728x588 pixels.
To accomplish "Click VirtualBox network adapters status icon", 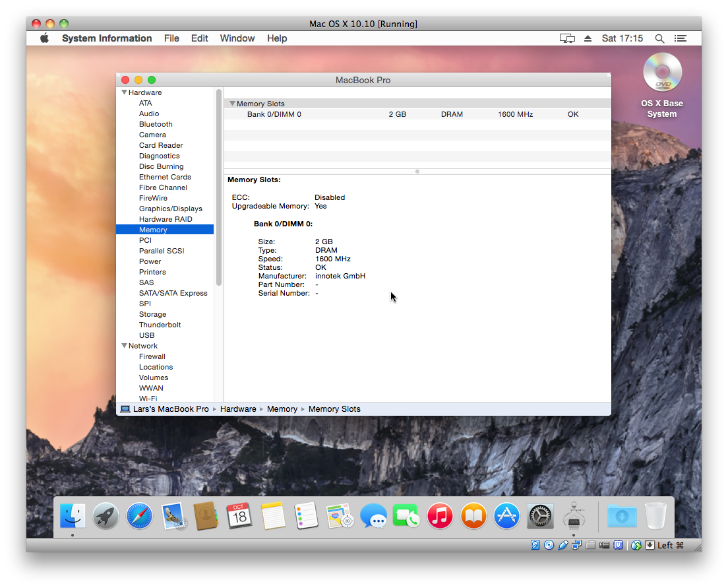I will point(576,545).
